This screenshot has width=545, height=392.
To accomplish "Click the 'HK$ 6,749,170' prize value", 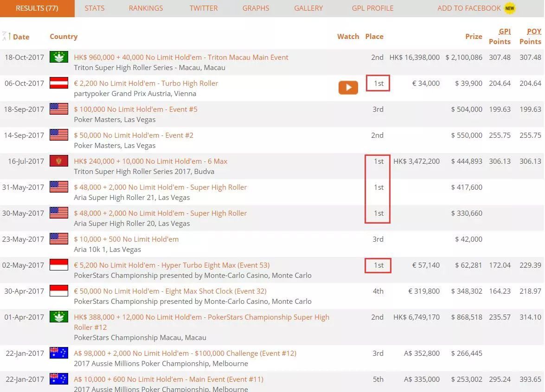I will pyautogui.click(x=417, y=317).
